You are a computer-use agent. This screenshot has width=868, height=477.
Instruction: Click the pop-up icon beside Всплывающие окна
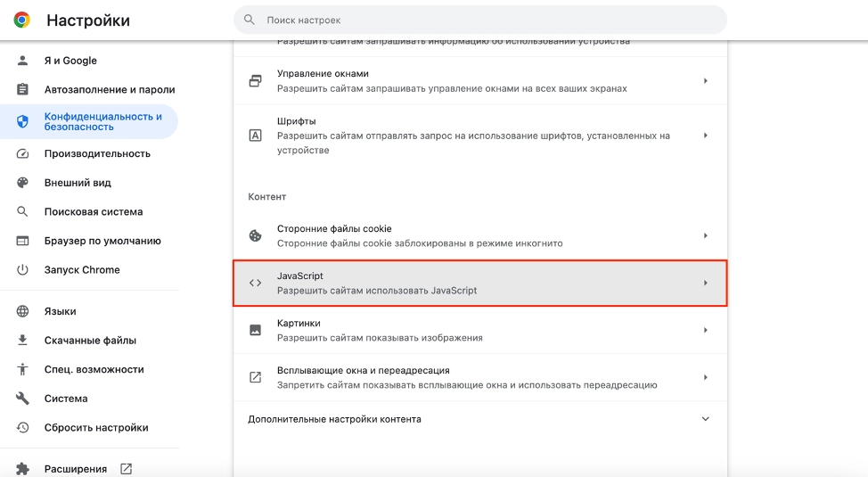coord(256,377)
